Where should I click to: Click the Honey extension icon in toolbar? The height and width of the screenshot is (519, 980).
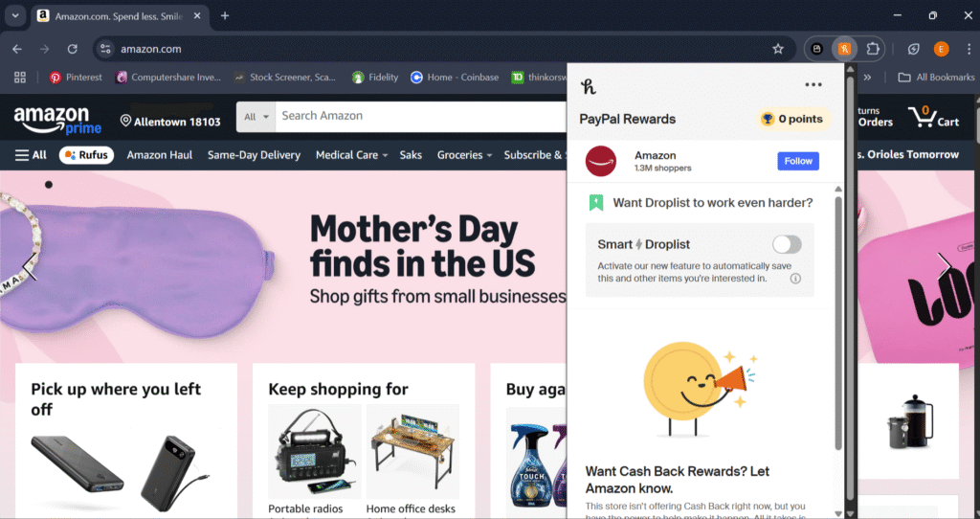tap(844, 49)
